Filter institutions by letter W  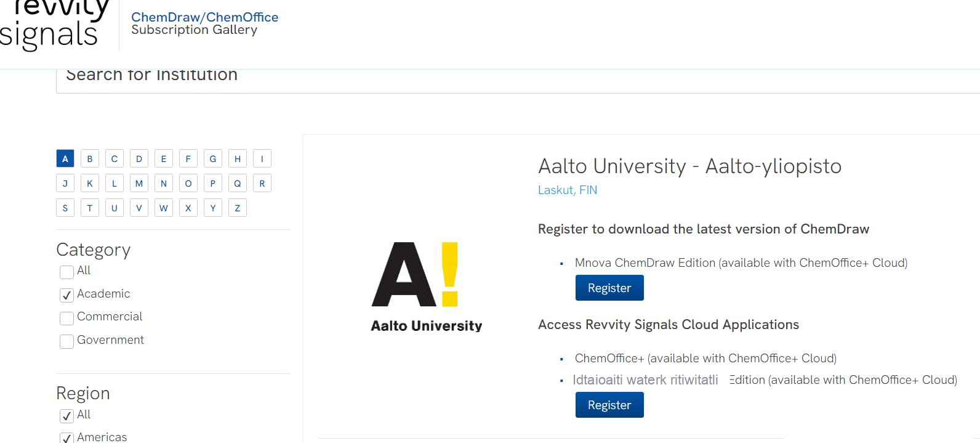[x=164, y=208]
